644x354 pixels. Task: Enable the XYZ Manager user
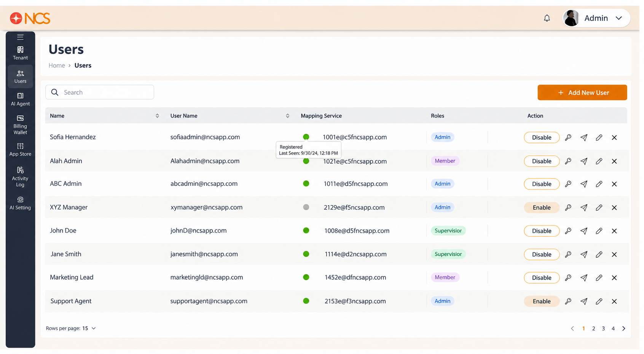pos(542,207)
